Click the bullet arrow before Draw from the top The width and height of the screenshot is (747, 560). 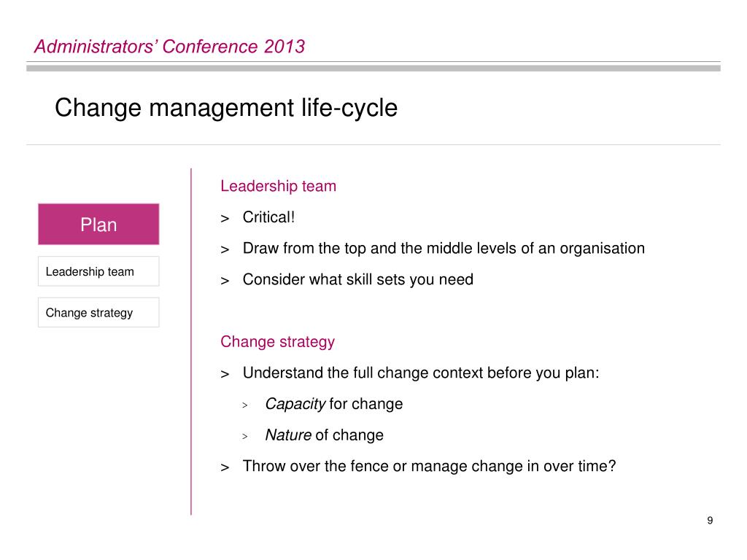point(225,249)
